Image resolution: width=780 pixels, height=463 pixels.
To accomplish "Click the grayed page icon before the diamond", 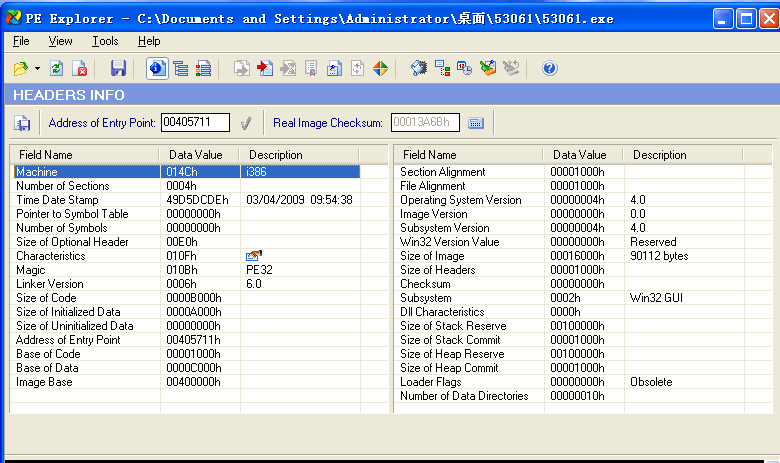I will (357, 69).
